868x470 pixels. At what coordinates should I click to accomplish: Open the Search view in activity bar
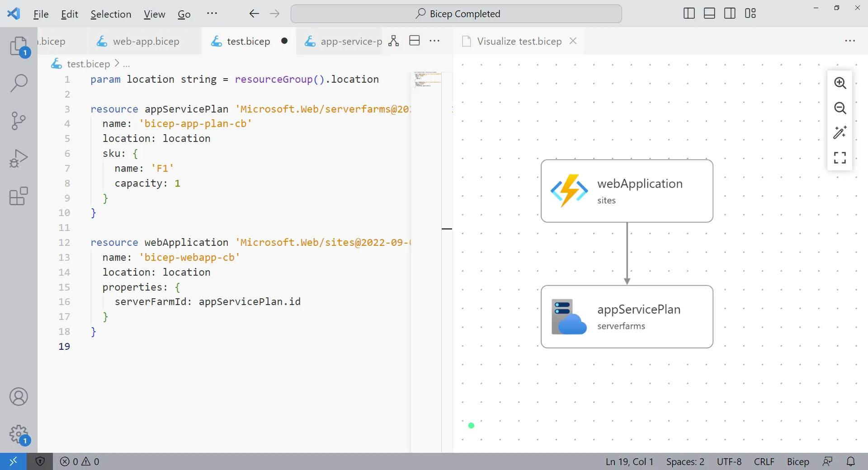coord(19,83)
